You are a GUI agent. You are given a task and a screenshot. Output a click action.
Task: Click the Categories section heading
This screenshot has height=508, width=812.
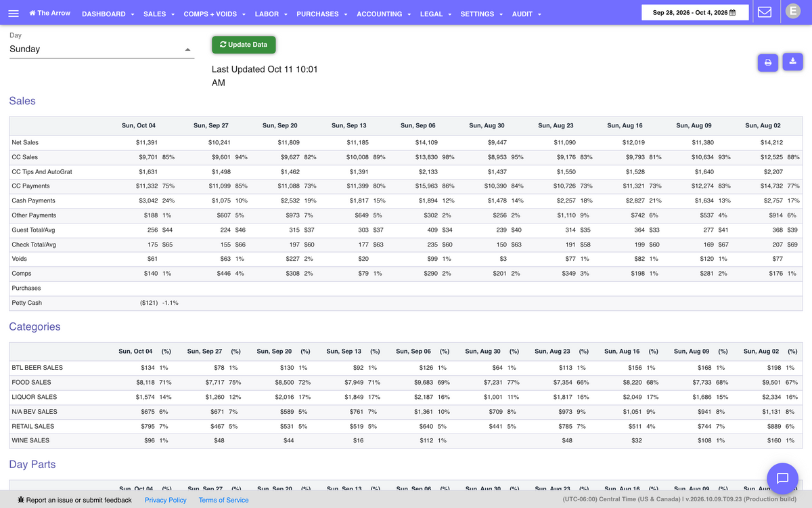[35, 327]
